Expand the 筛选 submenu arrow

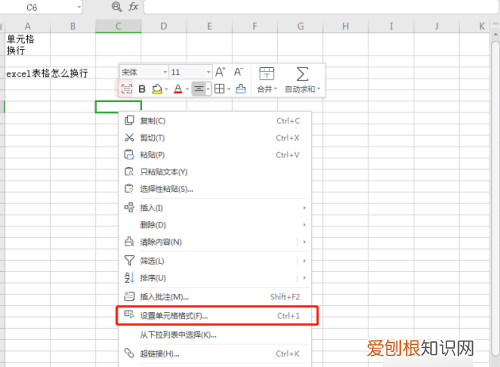(x=304, y=261)
